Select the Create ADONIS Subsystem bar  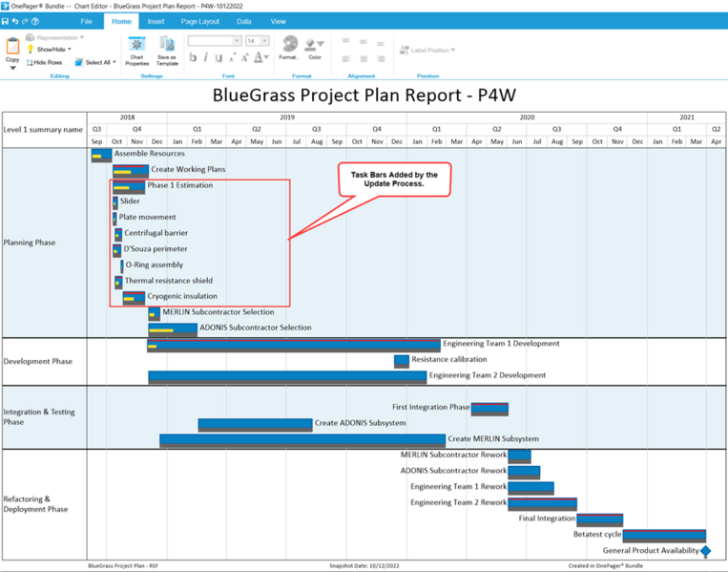point(256,425)
